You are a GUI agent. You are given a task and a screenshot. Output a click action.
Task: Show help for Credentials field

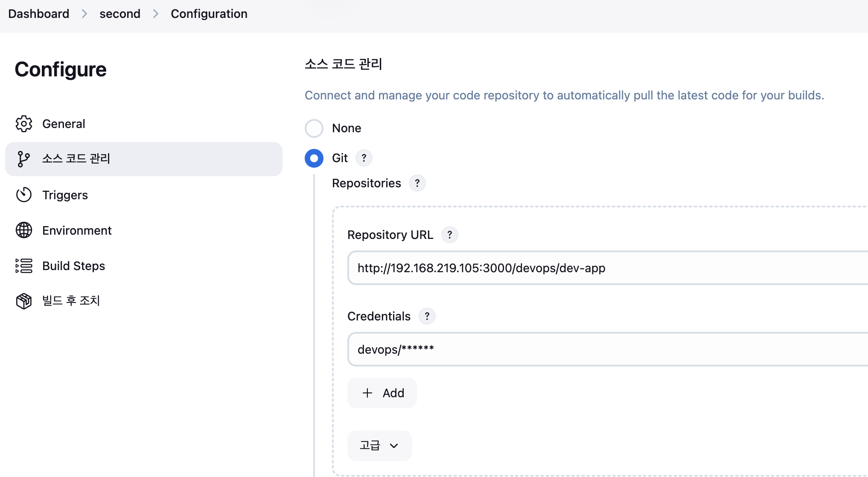click(x=427, y=316)
